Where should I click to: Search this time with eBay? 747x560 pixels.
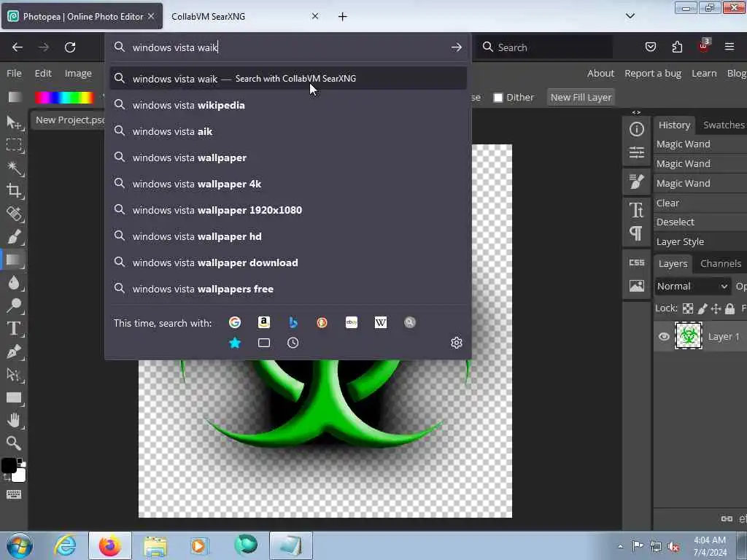coord(352,322)
